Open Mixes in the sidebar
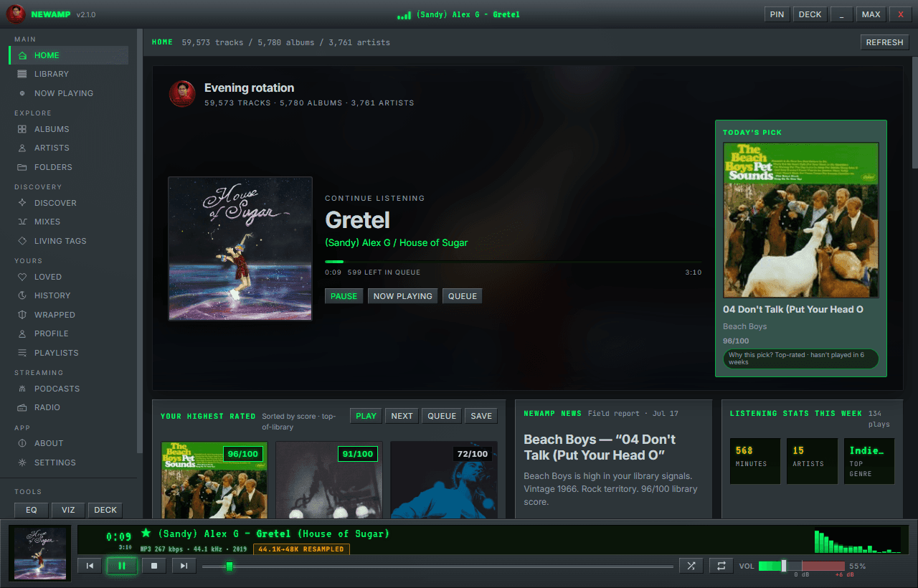 click(69, 222)
